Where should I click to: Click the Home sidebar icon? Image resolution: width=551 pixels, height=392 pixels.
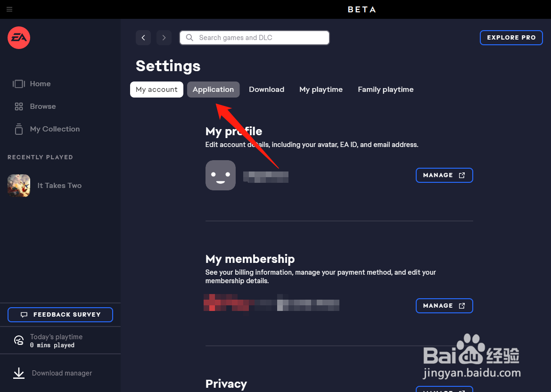[x=19, y=83]
